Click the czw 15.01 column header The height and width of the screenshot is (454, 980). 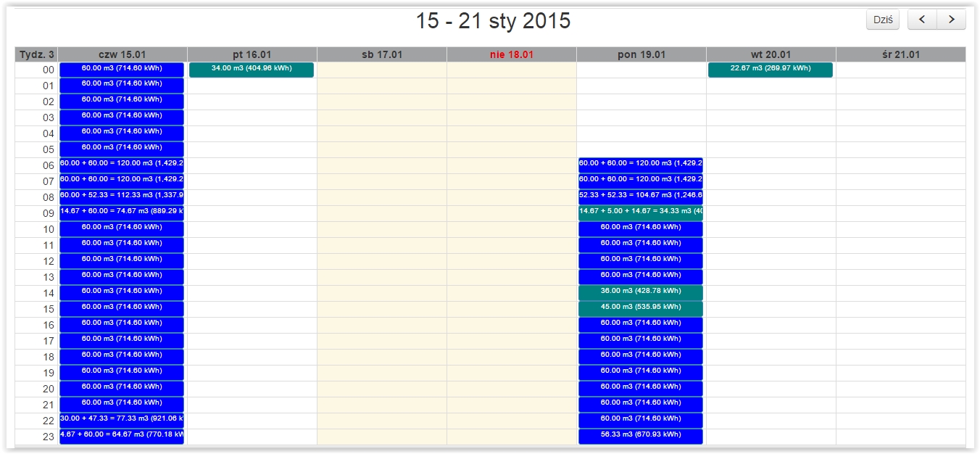click(x=122, y=54)
